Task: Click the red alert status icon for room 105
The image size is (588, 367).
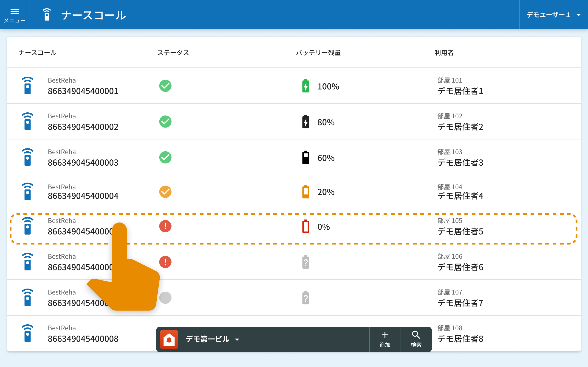Action: click(x=165, y=226)
